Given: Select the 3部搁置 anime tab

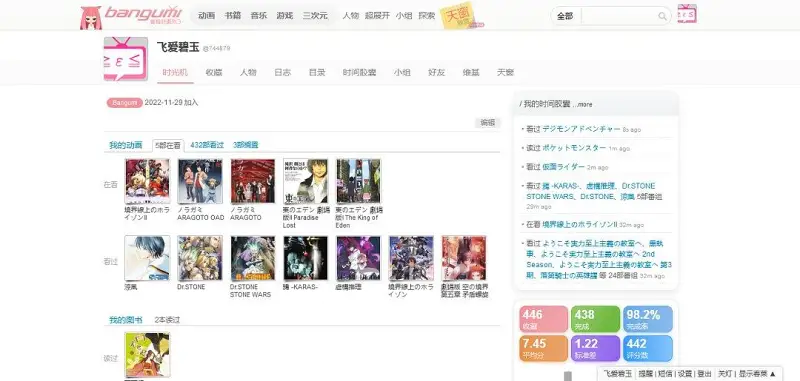Looking at the screenshot, I should [x=245, y=145].
